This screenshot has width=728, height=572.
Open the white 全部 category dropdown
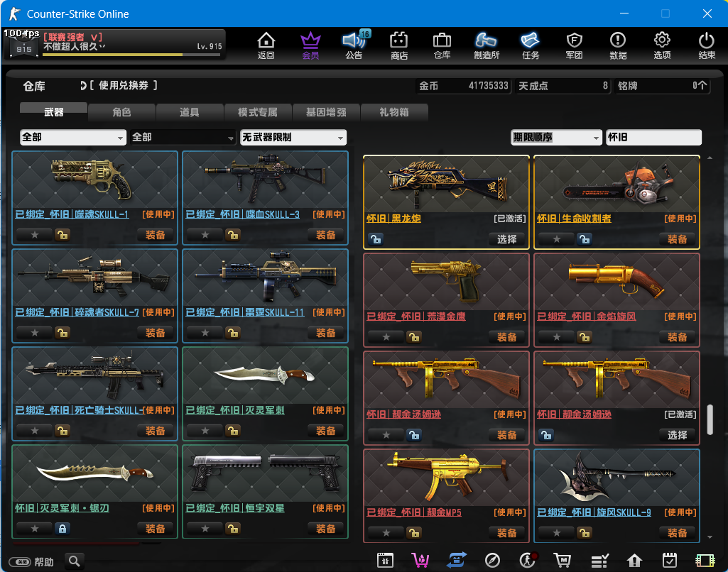point(73,137)
